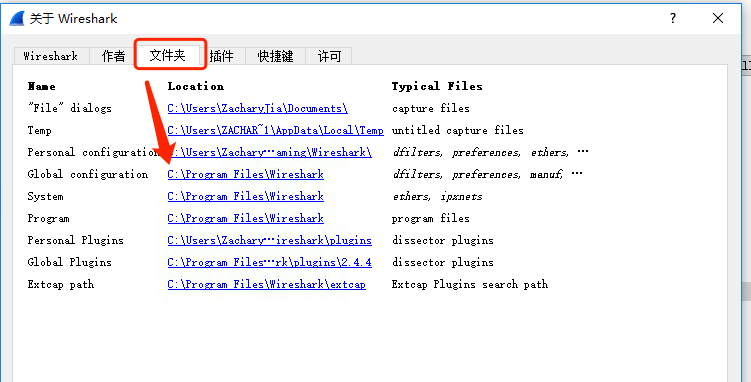Select the Global Plugins name cell
This screenshot has height=382, width=751.
69,262
